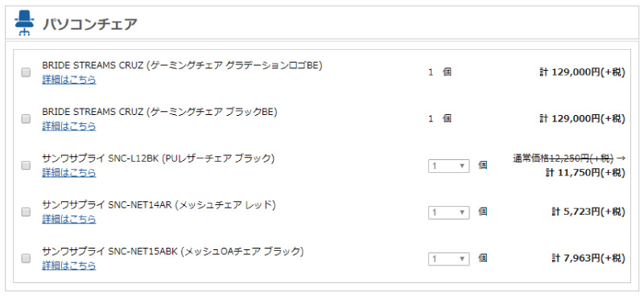Open quantity dropdown for SNC-NET14AR chair
The height and width of the screenshot is (296, 644).
click(x=448, y=212)
